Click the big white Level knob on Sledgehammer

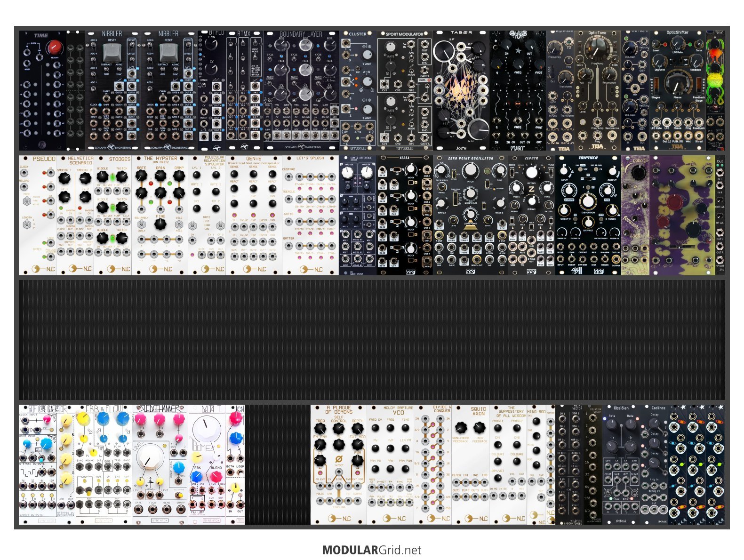[x=150, y=458]
